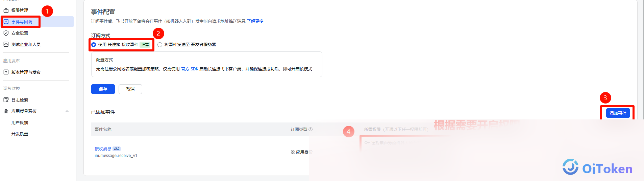Click the v2.0 version tag
644x181 pixels.
117,149
